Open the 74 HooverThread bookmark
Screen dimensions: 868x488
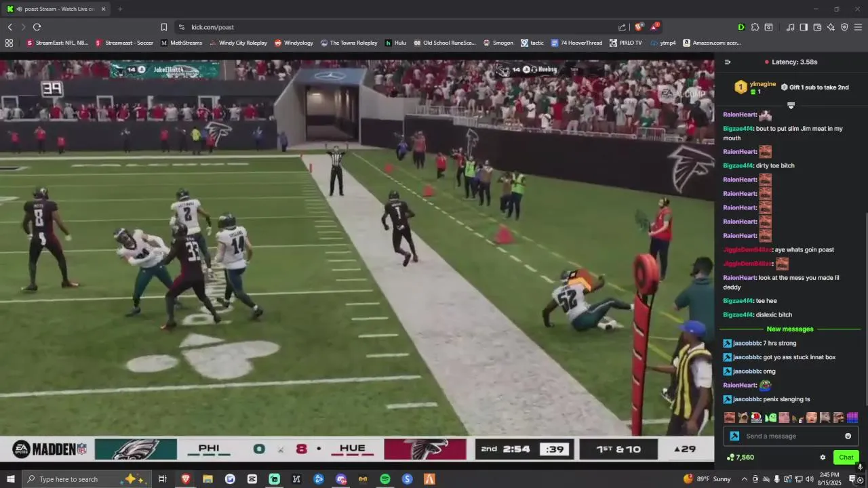576,43
